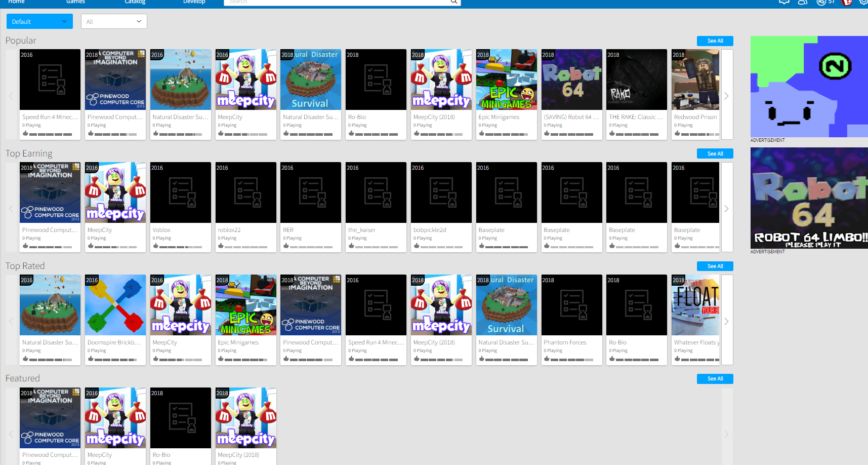Image resolution: width=868 pixels, height=465 pixels.
Task: Open (SAVING) Robot 64 title link
Action: pyautogui.click(x=571, y=117)
